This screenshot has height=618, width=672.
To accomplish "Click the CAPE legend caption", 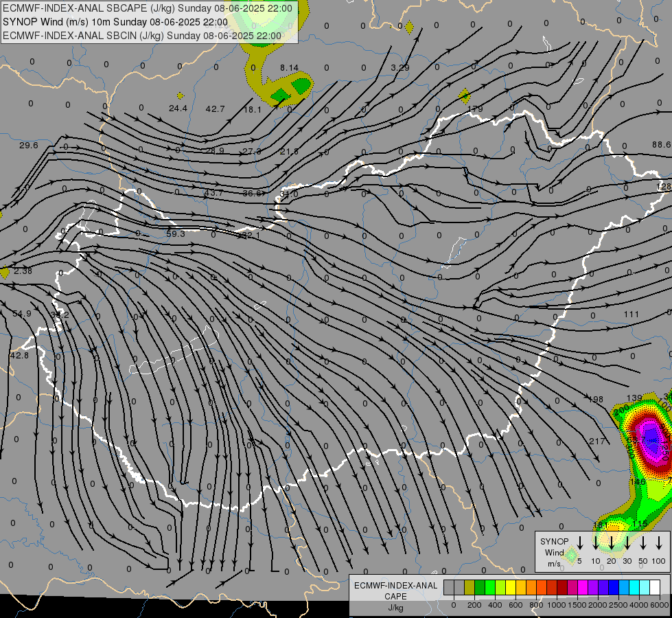I will [x=395, y=597].
